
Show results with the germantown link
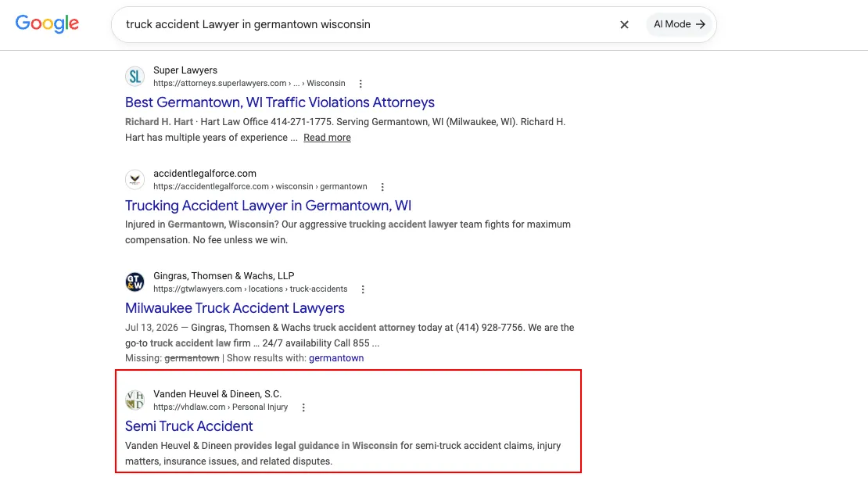pyautogui.click(x=336, y=358)
